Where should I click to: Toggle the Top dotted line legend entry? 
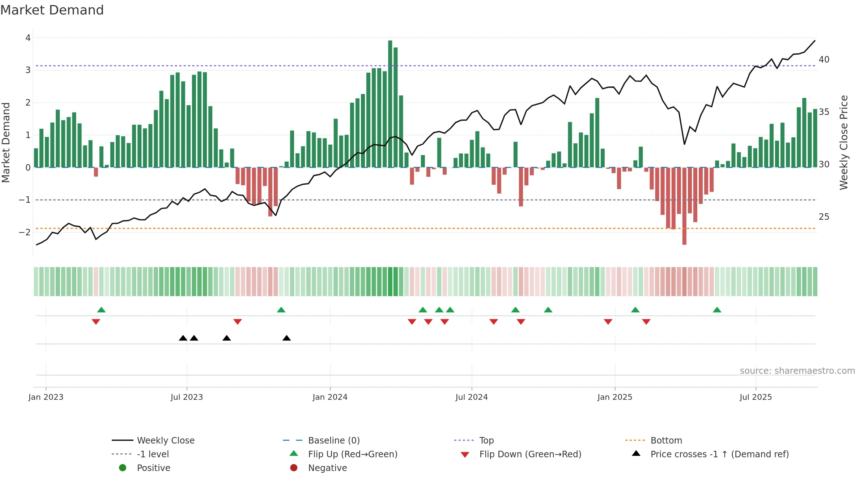pyautogui.click(x=474, y=440)
